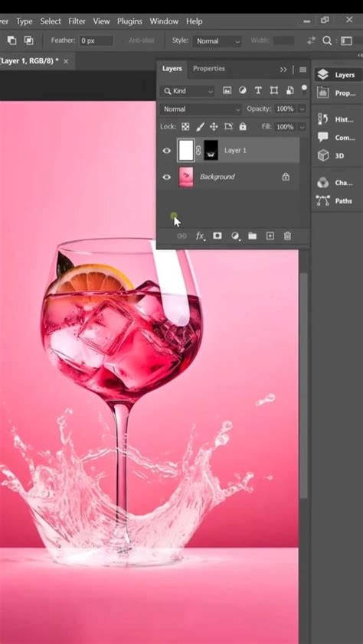Filter for shape layers icon
Image resolution: width=363 pixels, height=644 pixels.
point(274,91)
